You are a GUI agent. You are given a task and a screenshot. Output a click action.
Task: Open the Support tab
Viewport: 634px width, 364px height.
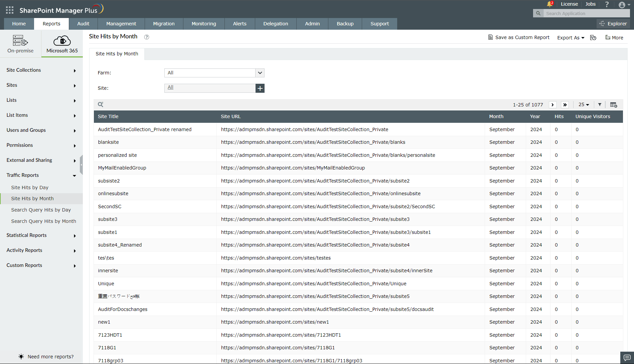(x=380, y=24)
